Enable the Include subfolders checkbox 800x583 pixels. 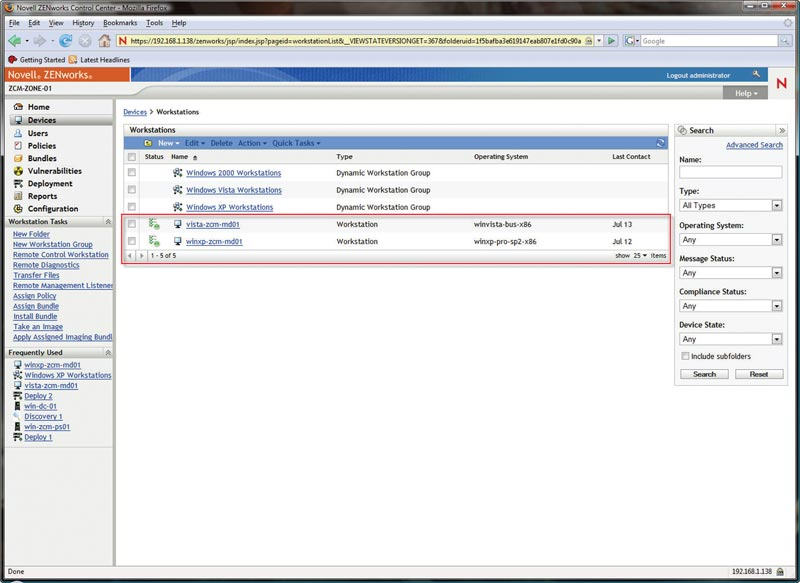pos(685,356)
